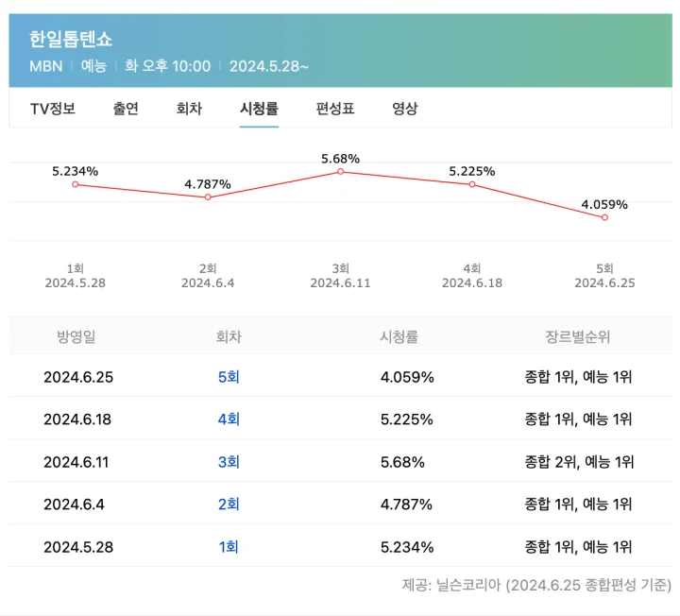Click axis label 4회 2024.6.18
This screenshot has height=616, width=680.
click(x=472, y=276)
